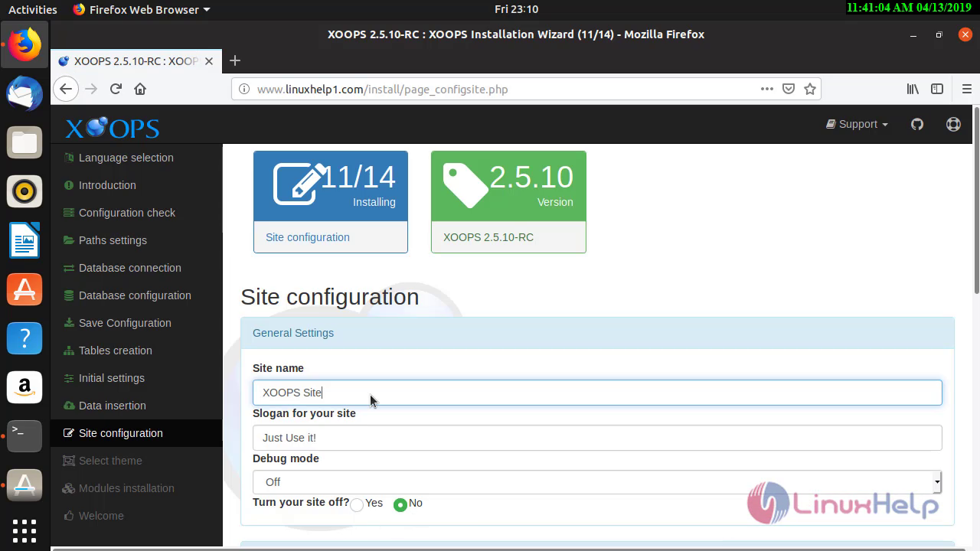Go to Database connection step
The height and width of the screenshot is (551, 980).
click(130, 268)
